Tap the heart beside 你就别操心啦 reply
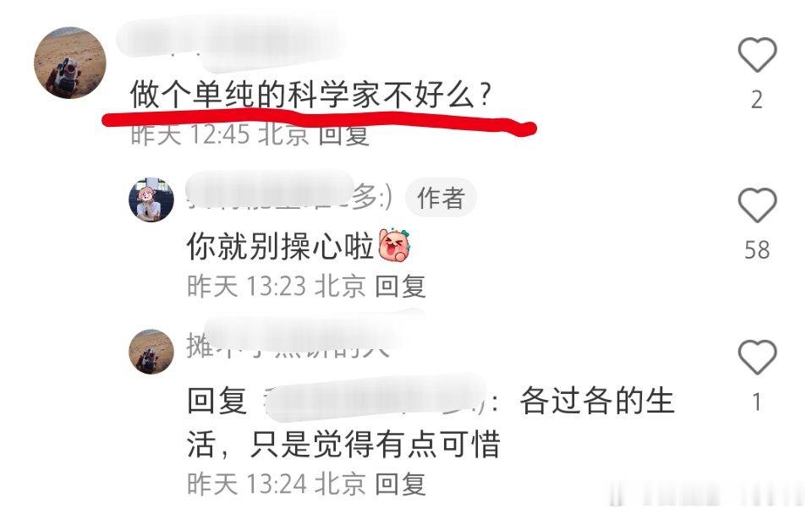This screenshot has width=812, height=514. pos(756,205)
